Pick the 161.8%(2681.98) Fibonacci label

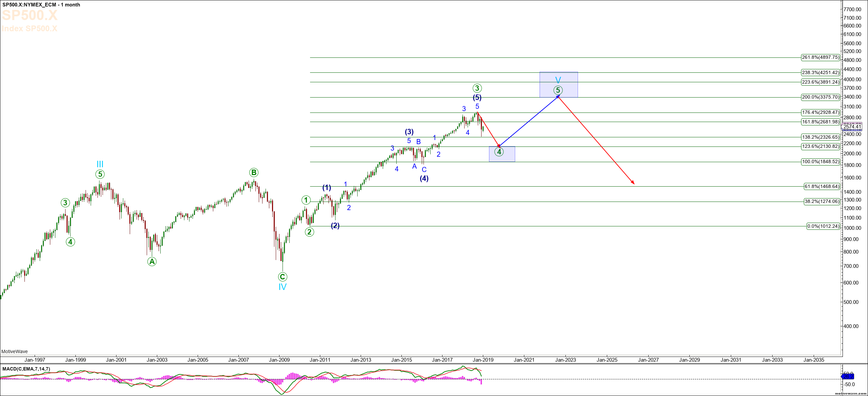[820, 122]
